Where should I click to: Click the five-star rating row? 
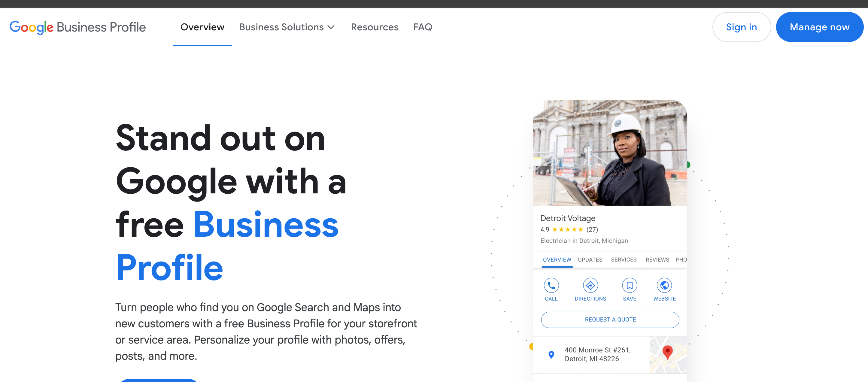tap(567, 229)
